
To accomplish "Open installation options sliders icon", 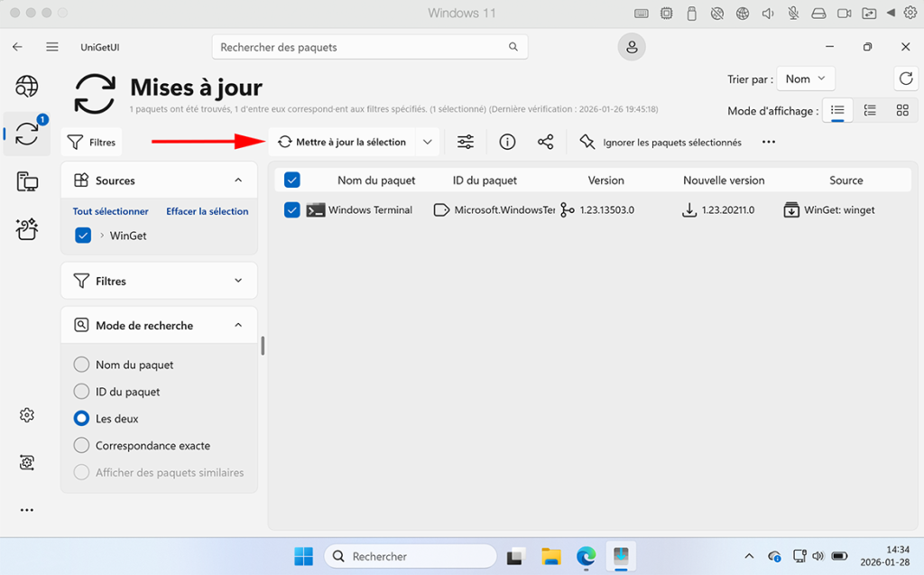I will 466,142.
